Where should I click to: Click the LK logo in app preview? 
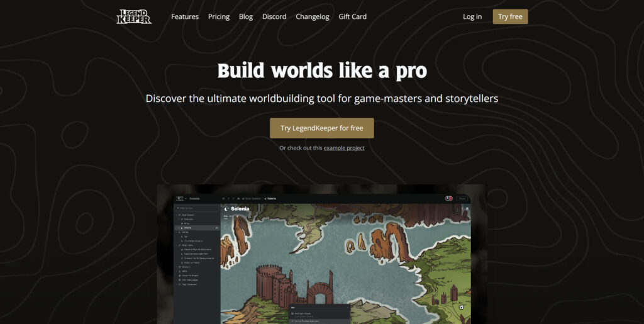tap(179, 198)
